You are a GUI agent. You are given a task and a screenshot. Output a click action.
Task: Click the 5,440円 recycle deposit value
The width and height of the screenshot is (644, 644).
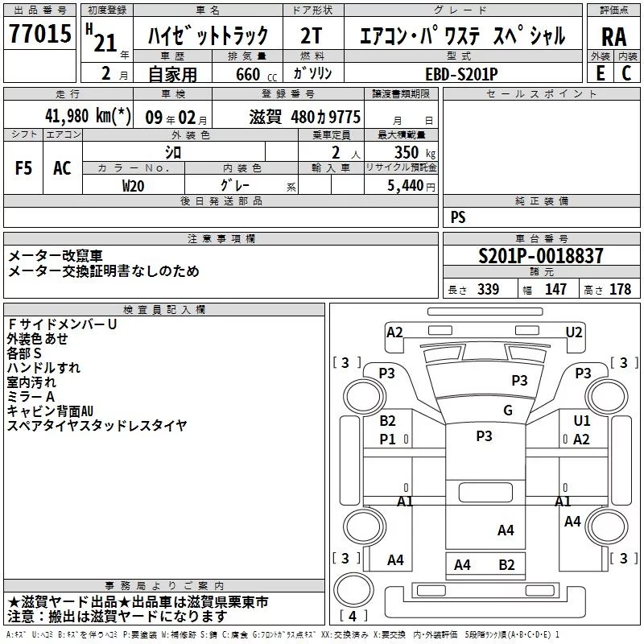click(x=412, y=185)
